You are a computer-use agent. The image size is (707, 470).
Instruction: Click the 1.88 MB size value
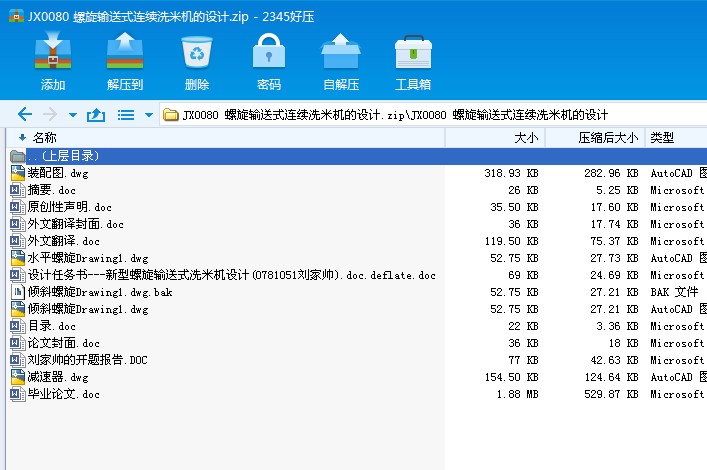click(518, 394)
